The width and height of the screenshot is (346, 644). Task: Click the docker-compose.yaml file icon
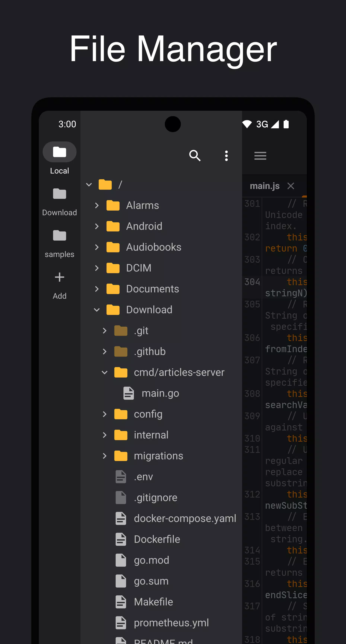point(121,519)
